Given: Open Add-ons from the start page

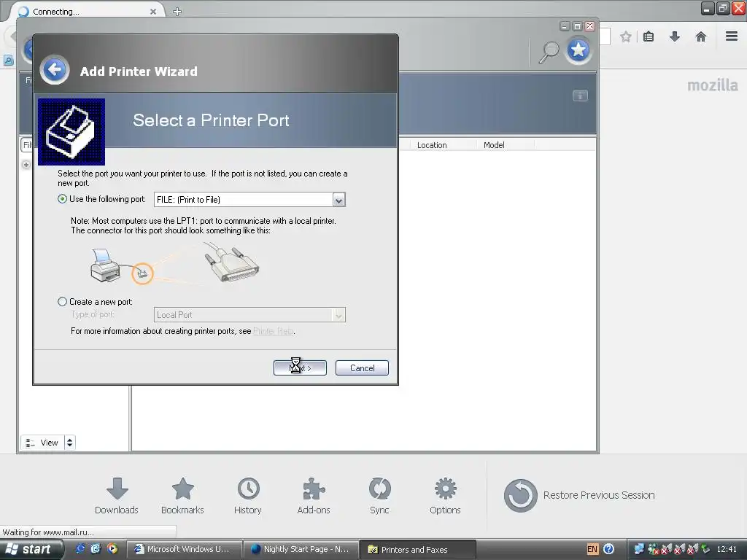Looking at the screenshot, I should (314, 496).
